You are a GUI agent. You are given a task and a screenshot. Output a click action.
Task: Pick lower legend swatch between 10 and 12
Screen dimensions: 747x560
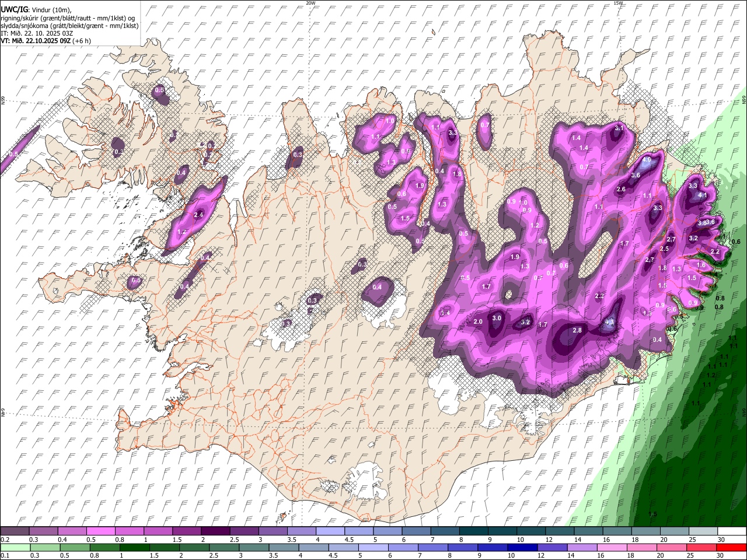pos(522,548)
